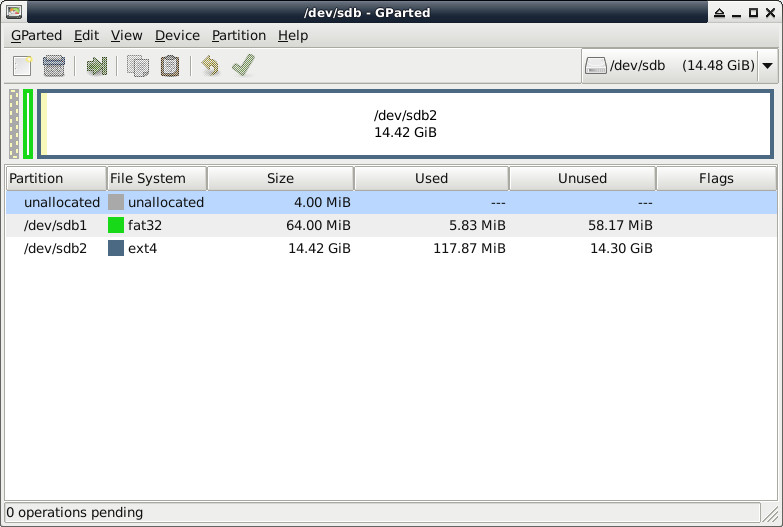Click the 58.17 MiB unused value
Viewport: 783px width, 527px height.
click(620, 225)
